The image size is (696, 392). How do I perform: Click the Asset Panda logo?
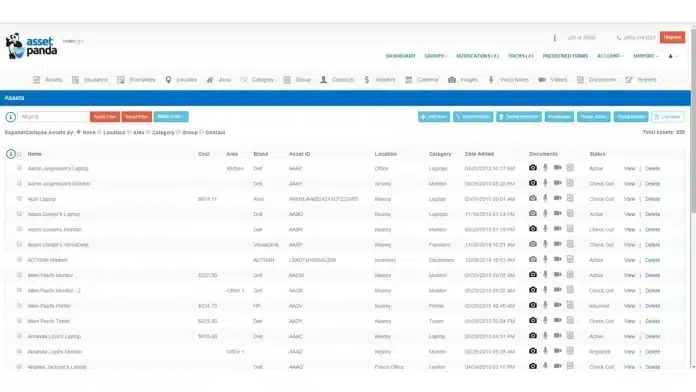coord(31,46)
